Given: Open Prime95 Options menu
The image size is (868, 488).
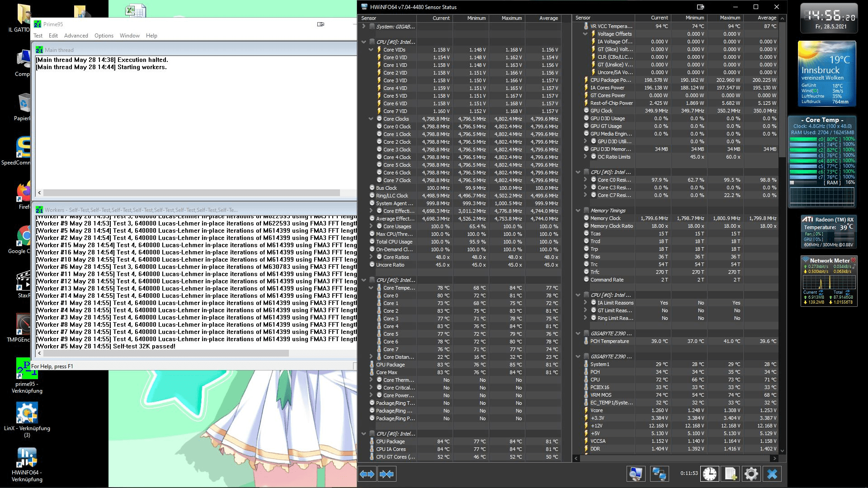Looking at the screenshot, I should (104, 36).
